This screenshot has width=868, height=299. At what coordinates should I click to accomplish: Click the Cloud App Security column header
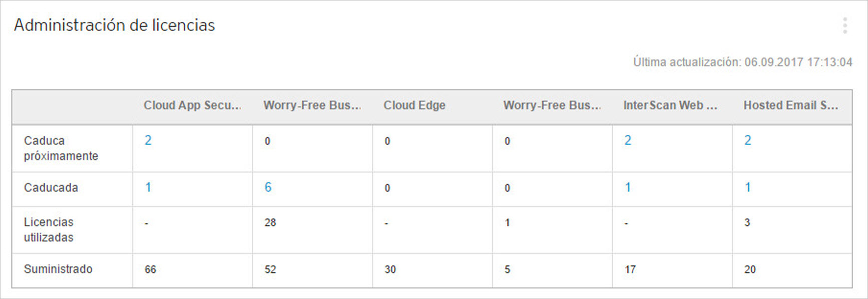[x=192, y=105]
